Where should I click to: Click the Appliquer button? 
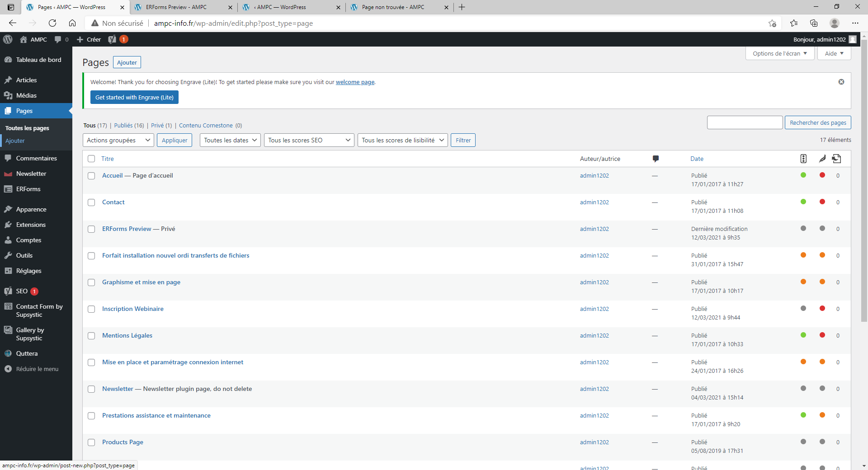[175, 140]
